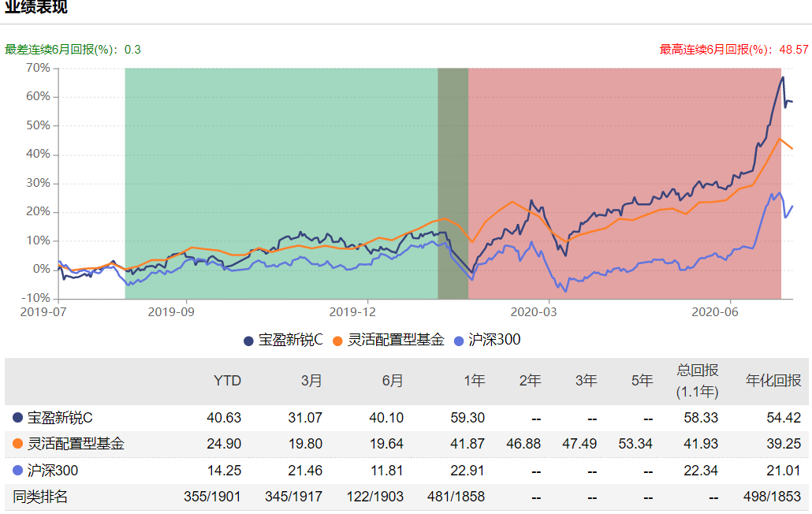Click the 122/1903 ranking cell
Image resolution: width=812 pixels, height=514 pixels.
coord(375,497)
